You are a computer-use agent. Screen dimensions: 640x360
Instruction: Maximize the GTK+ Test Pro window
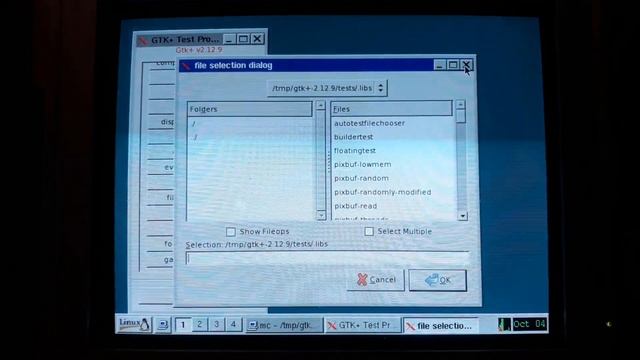click(x=243, y=39)
